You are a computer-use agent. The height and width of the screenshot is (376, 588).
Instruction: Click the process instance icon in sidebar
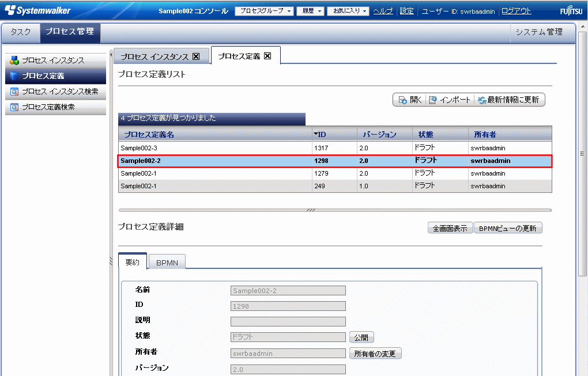14,60
